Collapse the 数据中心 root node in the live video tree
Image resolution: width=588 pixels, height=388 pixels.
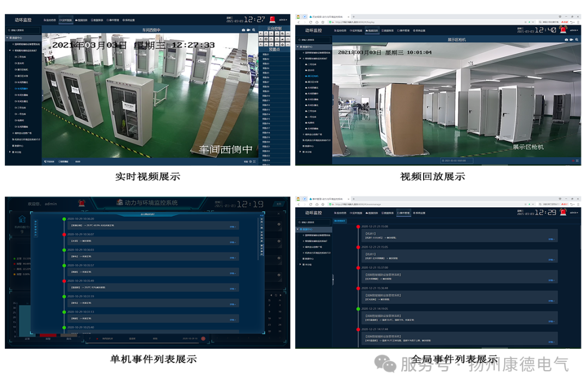point(7,38)
